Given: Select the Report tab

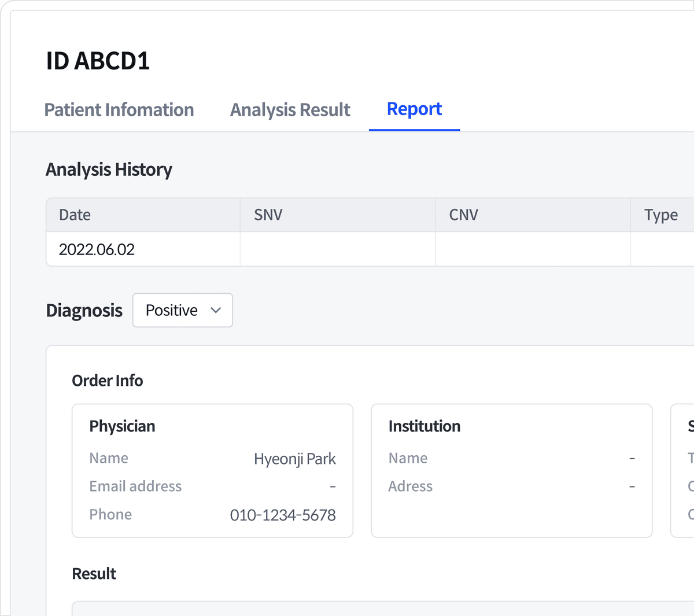Looking at the screenshot, I should click(x=414, y=109).
